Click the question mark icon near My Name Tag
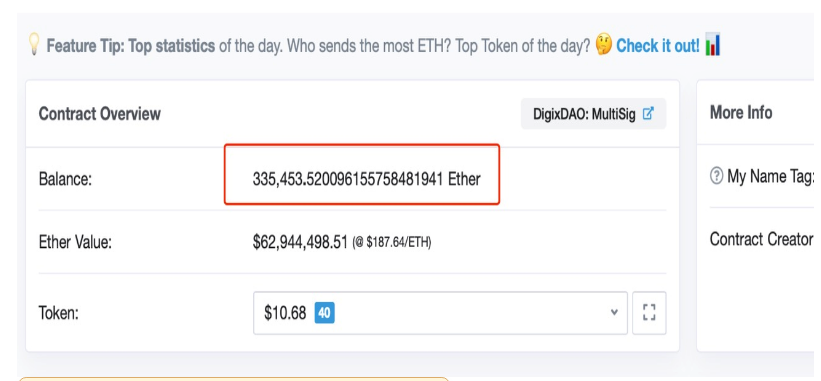The image size is (821, 381). (x=716, y=177)
